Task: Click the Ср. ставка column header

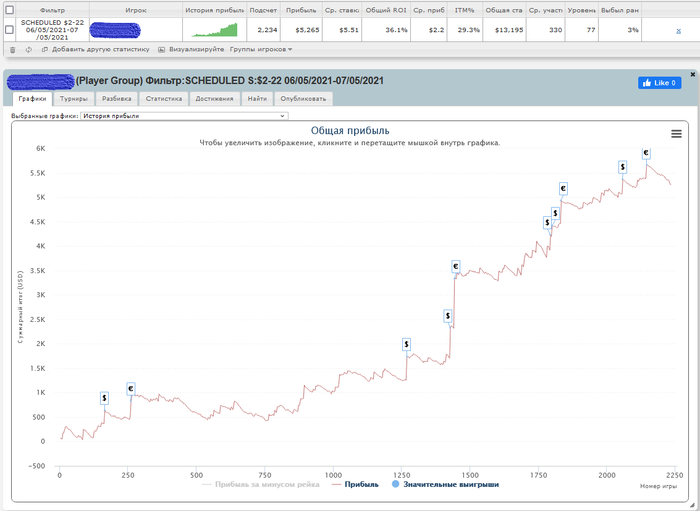Action: click(x=342, y=10)
